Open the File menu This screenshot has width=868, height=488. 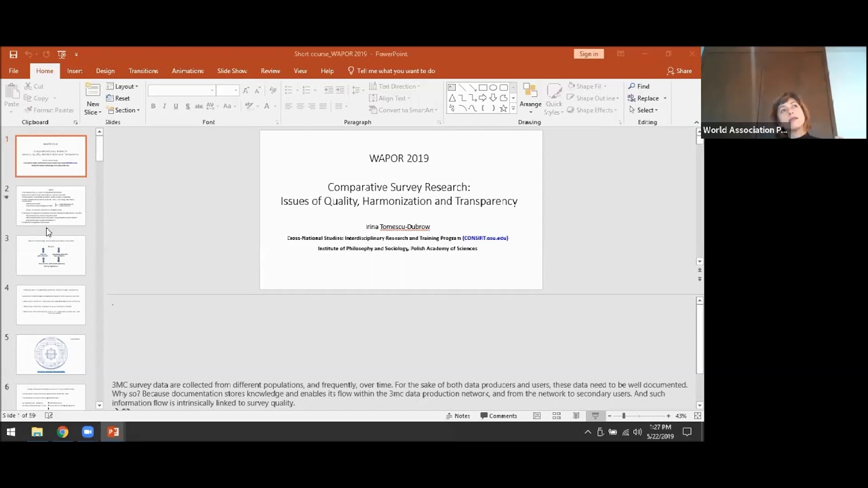tap(14, 70)
